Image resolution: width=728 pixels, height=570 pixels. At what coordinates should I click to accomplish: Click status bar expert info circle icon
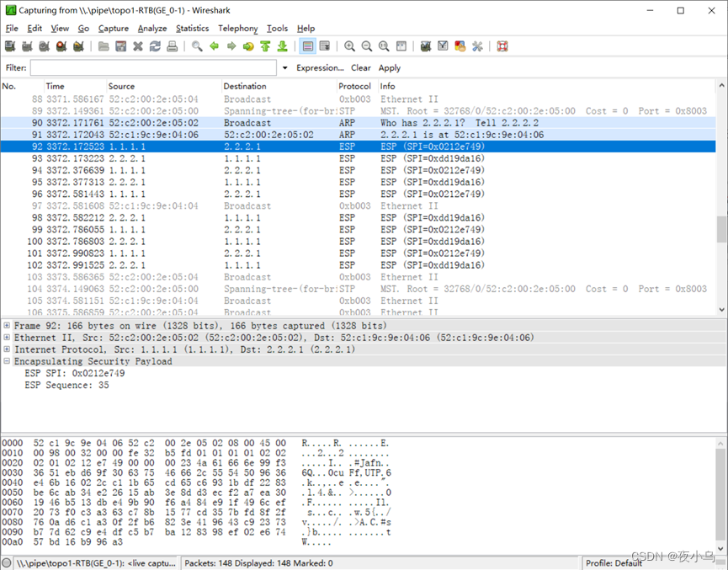click(7, 563)
